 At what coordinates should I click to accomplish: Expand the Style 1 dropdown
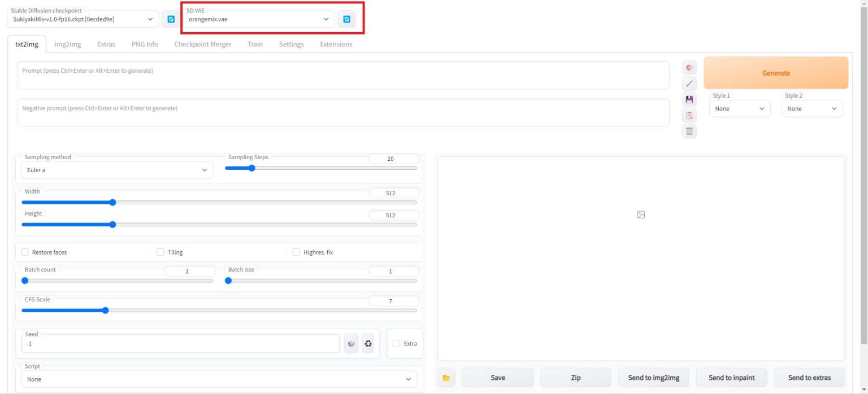pos(739,108)
